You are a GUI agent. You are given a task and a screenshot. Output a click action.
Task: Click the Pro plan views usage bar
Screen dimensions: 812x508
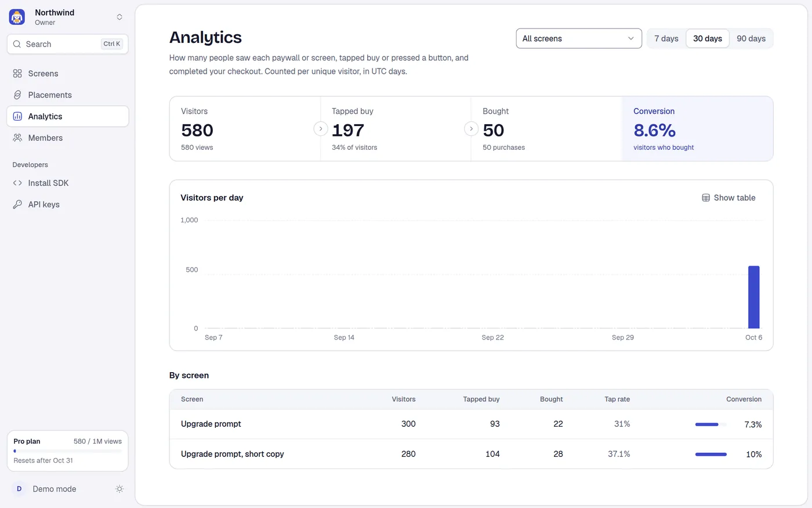pos(68,451)
